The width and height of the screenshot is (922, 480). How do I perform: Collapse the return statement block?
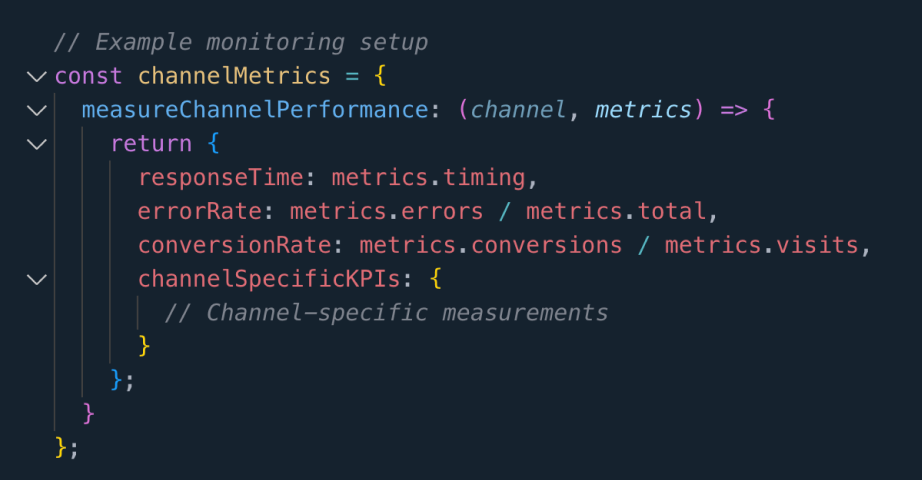coord(36,144)
